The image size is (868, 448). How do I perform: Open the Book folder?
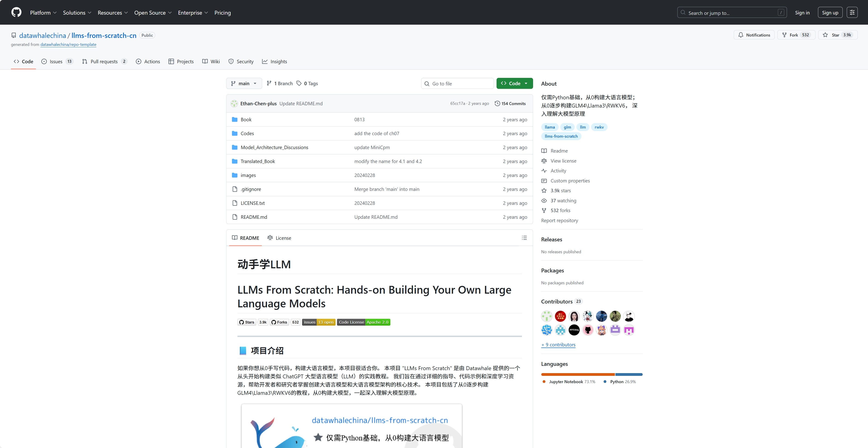(246, 119)
